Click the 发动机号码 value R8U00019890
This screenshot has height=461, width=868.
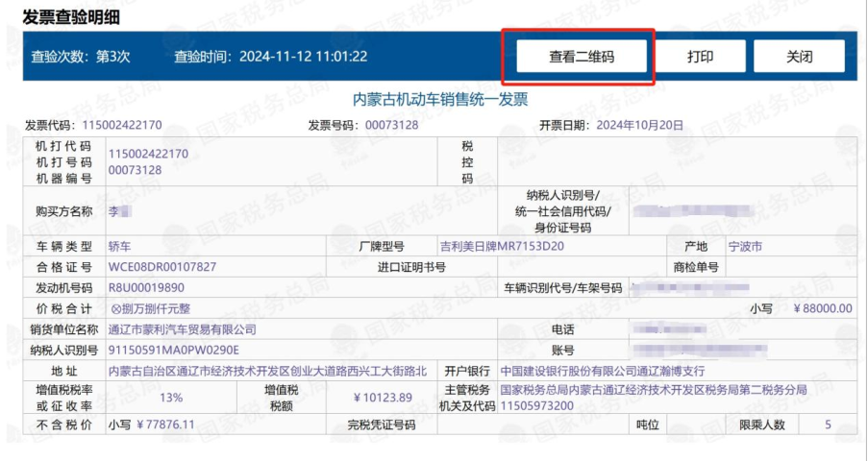[x=146, y=287]
